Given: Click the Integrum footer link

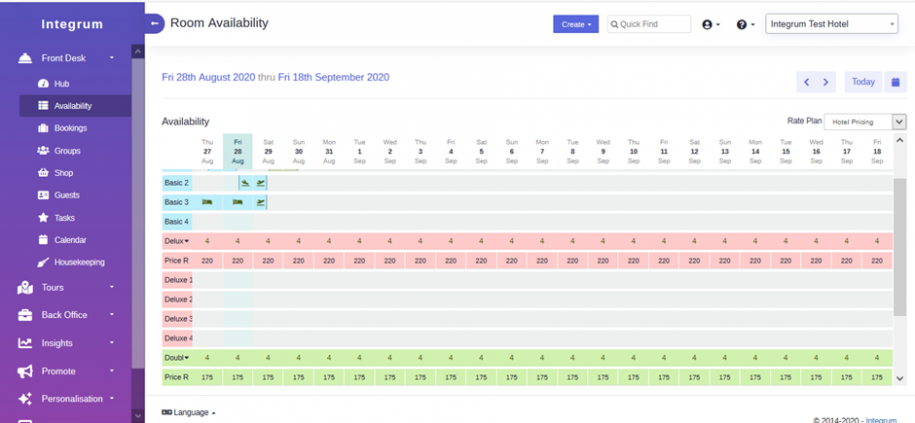Looking at the screenshot, I should pos(881,420).
